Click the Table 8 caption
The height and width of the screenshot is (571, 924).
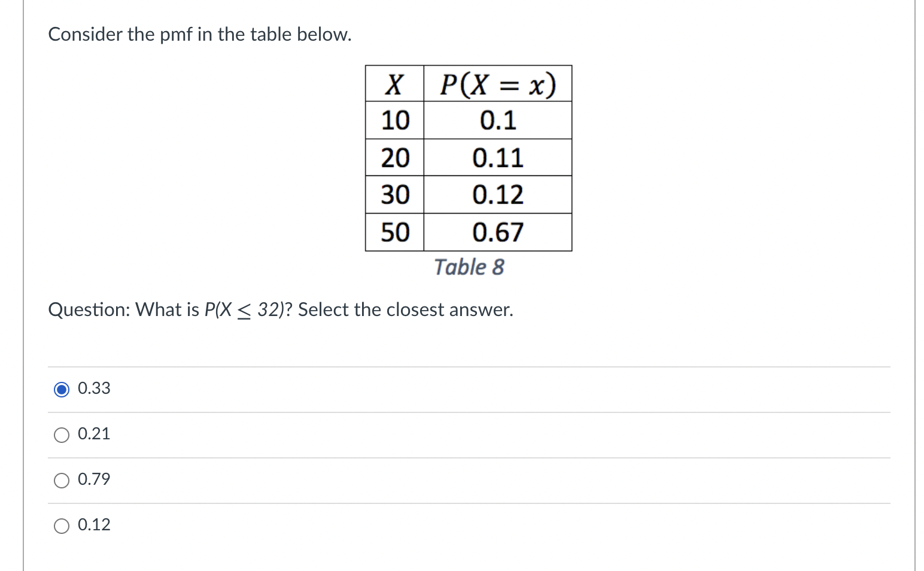point(469,267)
